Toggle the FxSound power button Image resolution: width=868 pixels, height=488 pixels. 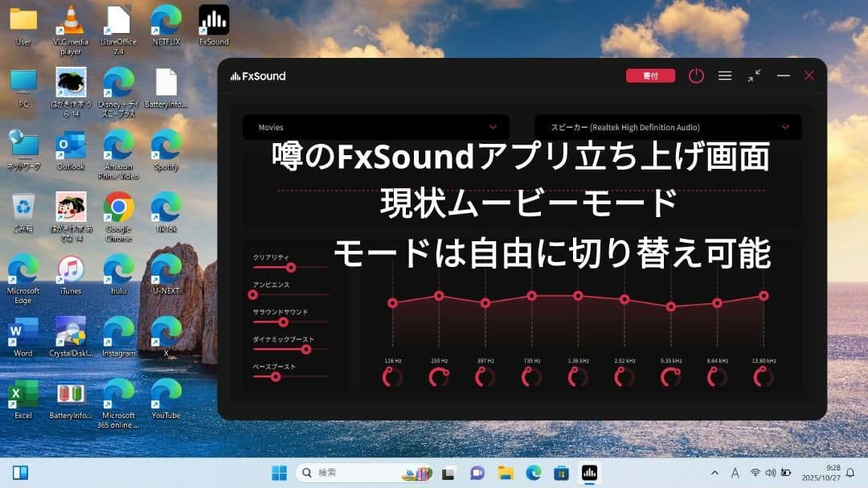point(696,76)
